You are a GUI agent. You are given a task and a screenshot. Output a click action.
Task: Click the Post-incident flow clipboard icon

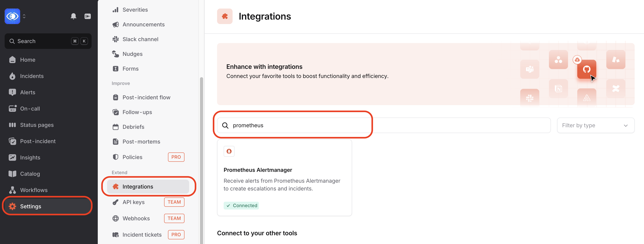coord(115,97)
